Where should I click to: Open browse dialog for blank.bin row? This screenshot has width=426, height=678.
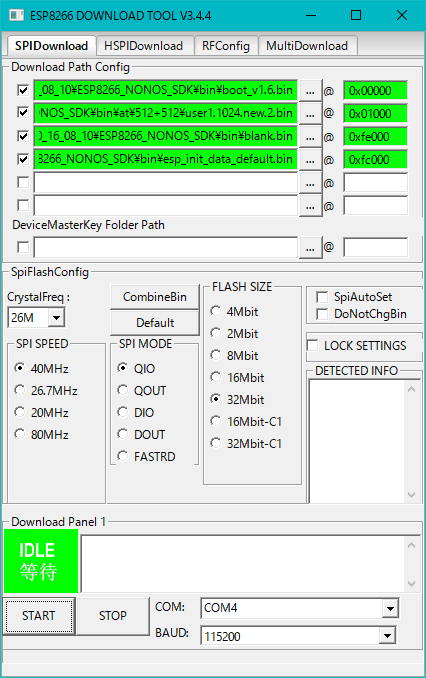tap(310, 137)
